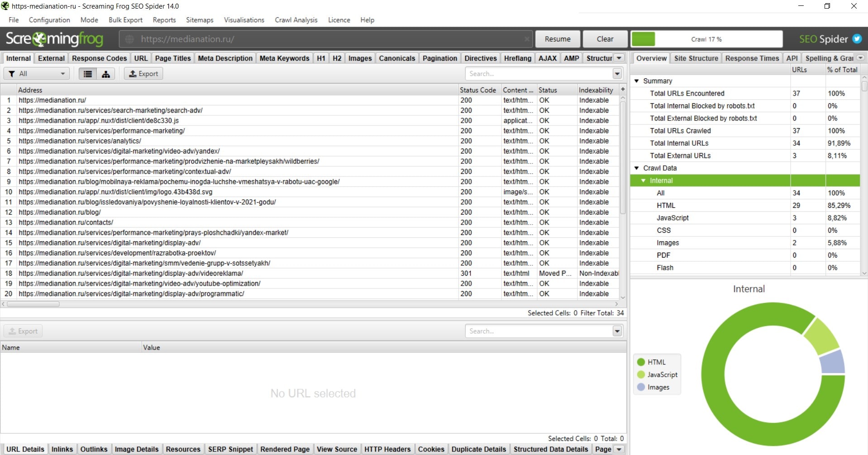This screenshot has height=455, width=868.
Task: Click the Resume button
Action: (x=558, y=39)
